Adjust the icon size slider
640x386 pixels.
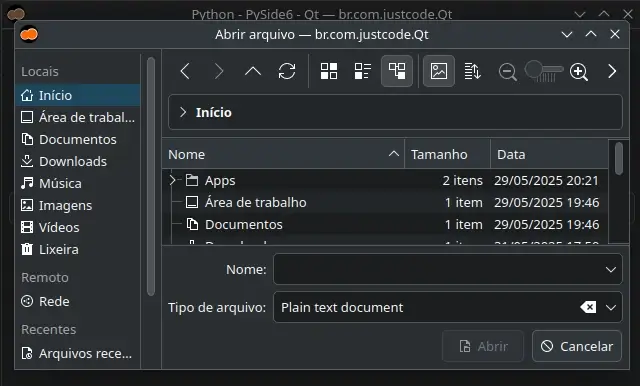click(x=544, y=71)
